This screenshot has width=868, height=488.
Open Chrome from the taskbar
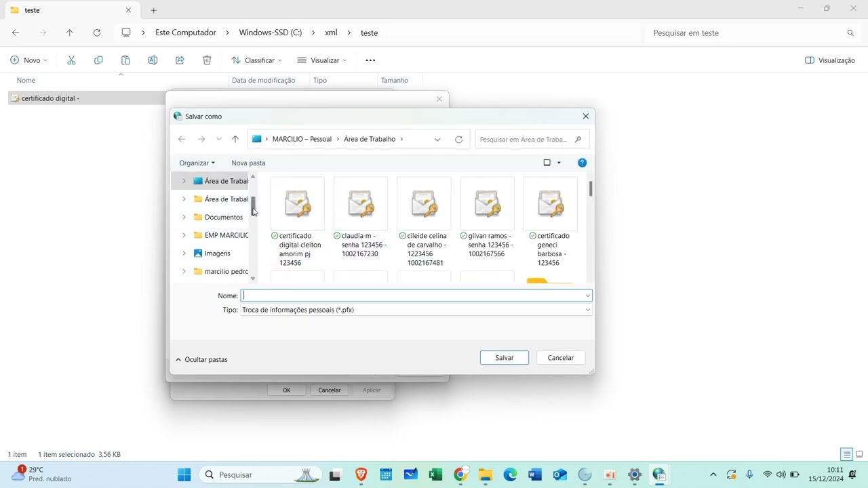click(460, 474)
